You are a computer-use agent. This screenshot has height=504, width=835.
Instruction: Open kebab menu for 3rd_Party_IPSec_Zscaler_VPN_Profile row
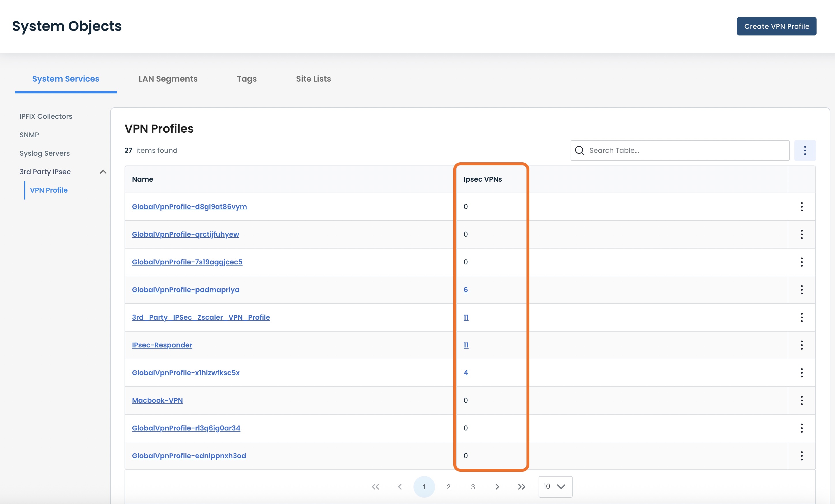802,317
